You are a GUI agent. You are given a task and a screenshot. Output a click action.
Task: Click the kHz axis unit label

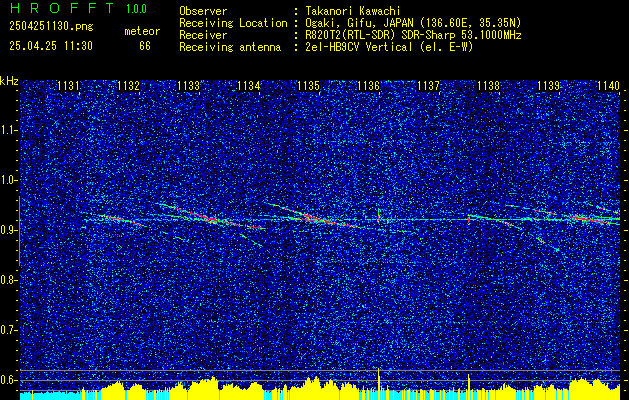[9, 81]
